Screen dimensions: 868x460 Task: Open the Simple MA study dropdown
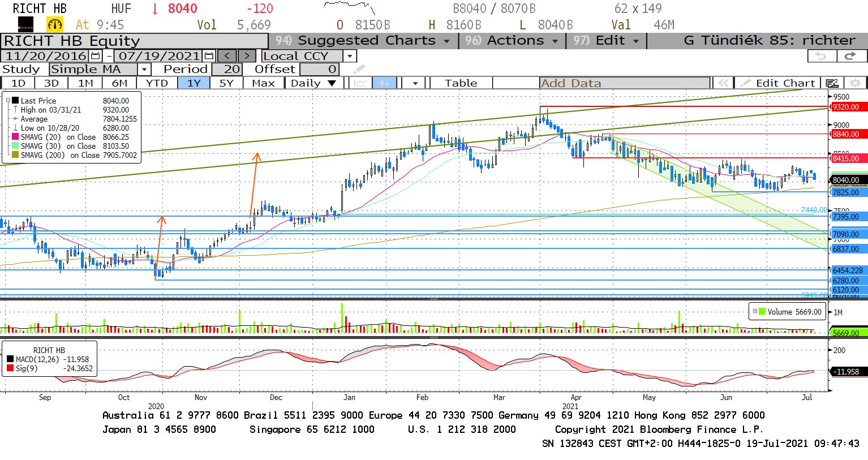[x=144, y=69]
